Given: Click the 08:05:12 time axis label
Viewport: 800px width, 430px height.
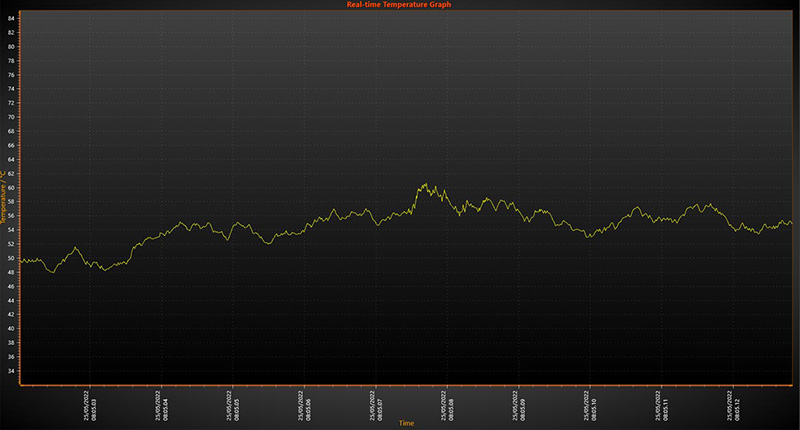Looking at the screenshot, I should (x=733, y=406).
